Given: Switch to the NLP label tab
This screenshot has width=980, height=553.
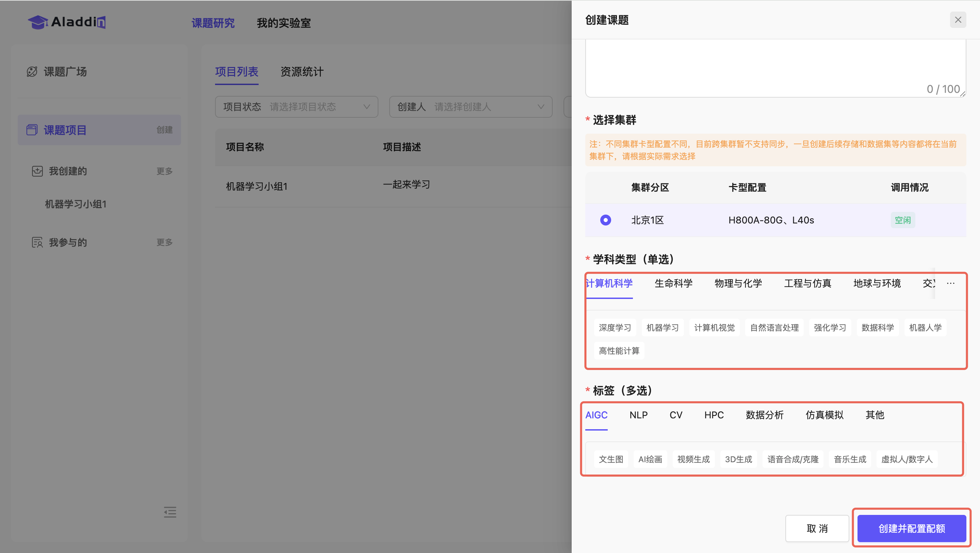Looking at the screenshot, I should pos(638,415).
